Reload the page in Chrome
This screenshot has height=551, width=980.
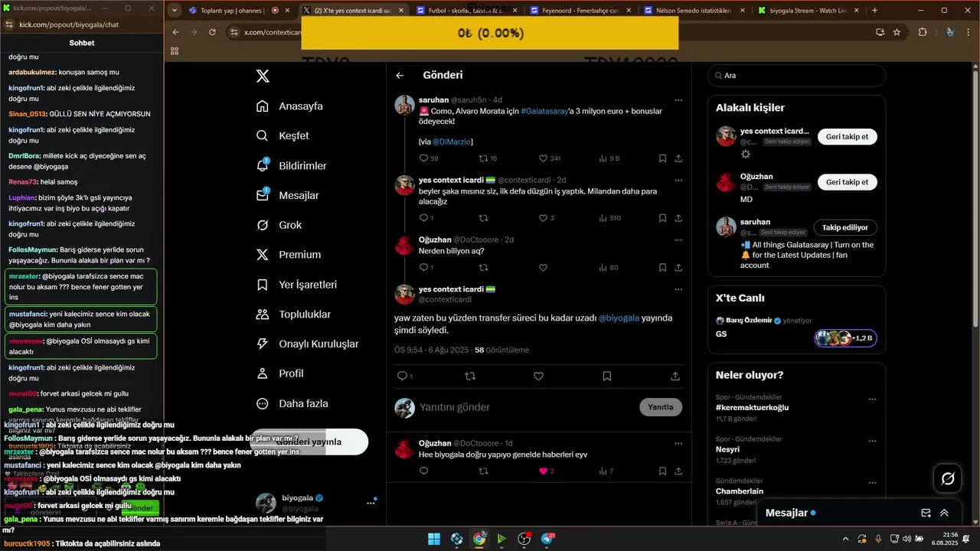tap(212, 32)
